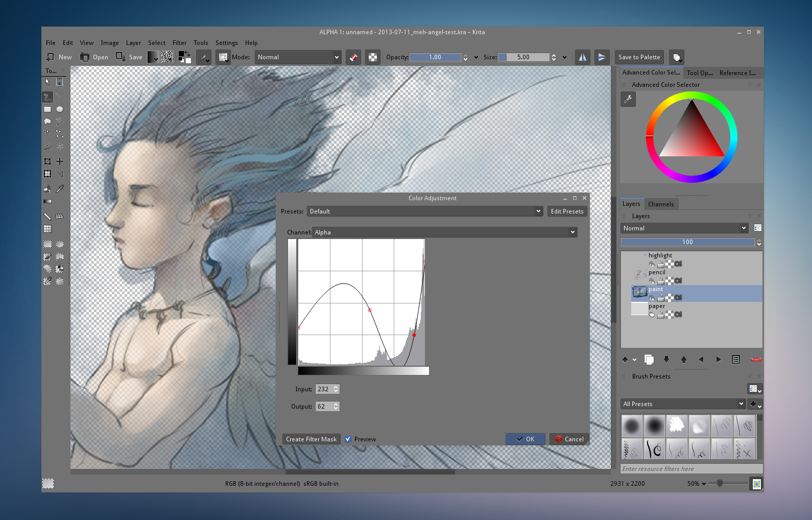
Task: Open the Channel dropdown showing Alpha
Action: [444, 232]
